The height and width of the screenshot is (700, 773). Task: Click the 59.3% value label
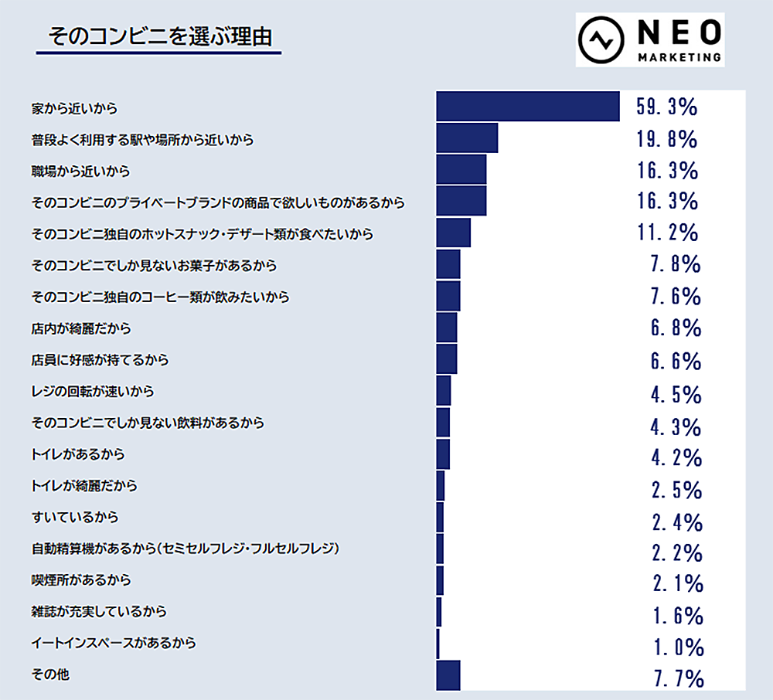666,107
